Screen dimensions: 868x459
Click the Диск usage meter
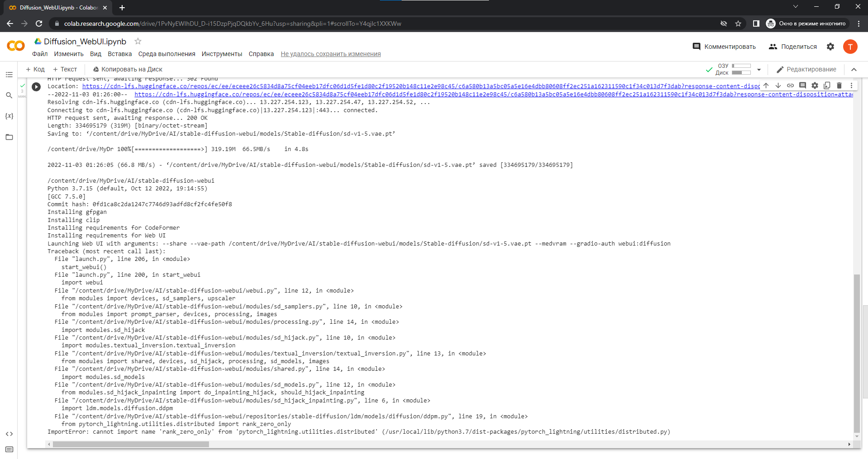click(x=740, y=72)
